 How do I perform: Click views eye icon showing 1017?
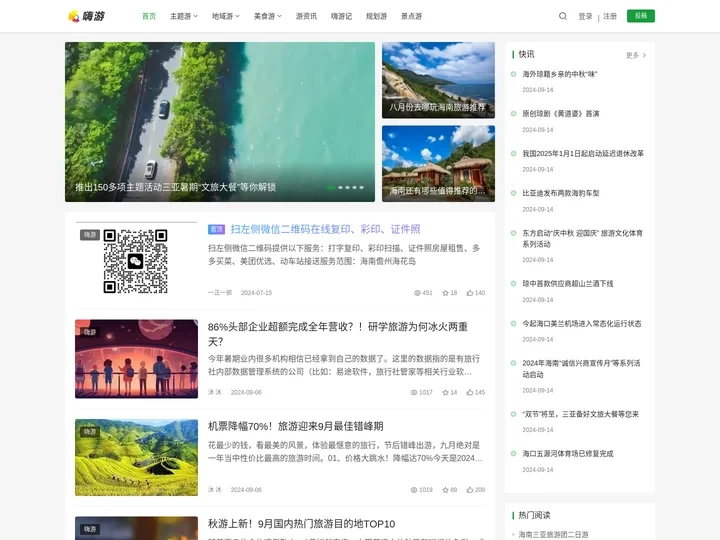[x=414, y=393]
